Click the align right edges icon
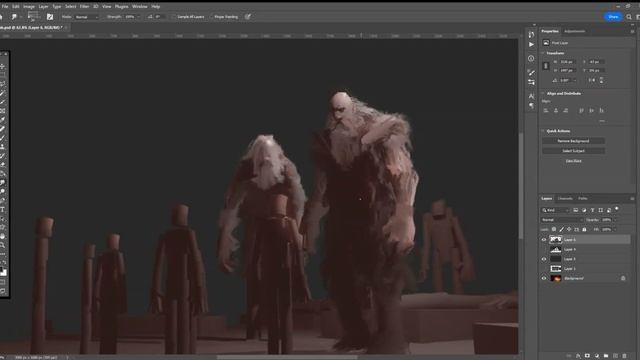The image size is (640, 360). pyautogui.click(x=565, y=111)
